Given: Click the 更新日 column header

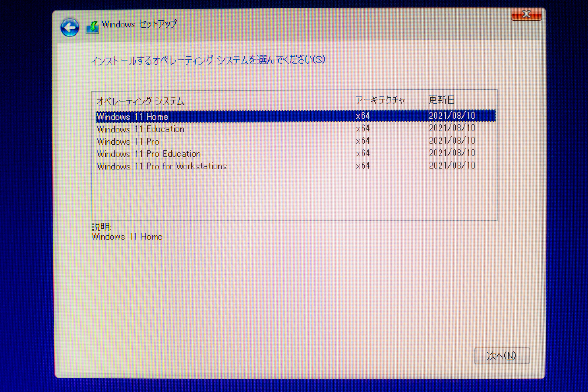Looking at the screenshot, I should point(442,100).
